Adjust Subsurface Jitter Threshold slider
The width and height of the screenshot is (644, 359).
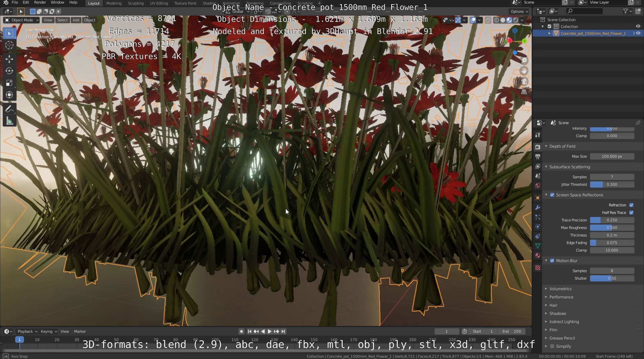[x=612, y=184]
